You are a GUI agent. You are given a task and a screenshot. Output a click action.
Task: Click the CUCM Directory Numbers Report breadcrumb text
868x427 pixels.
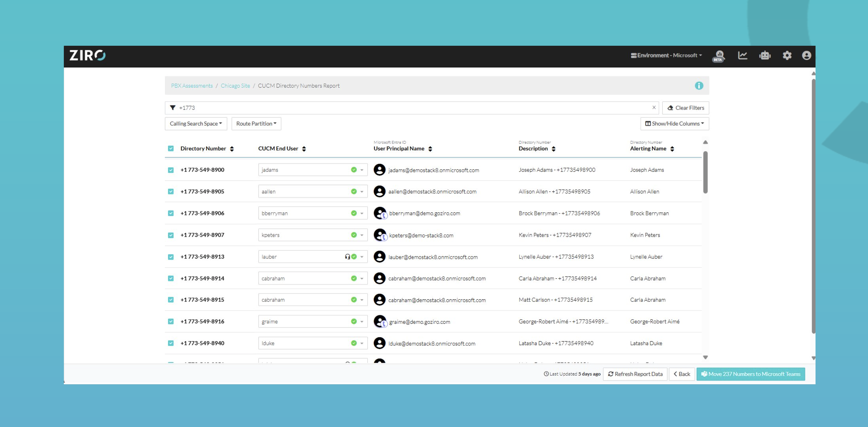coord(299,86)
